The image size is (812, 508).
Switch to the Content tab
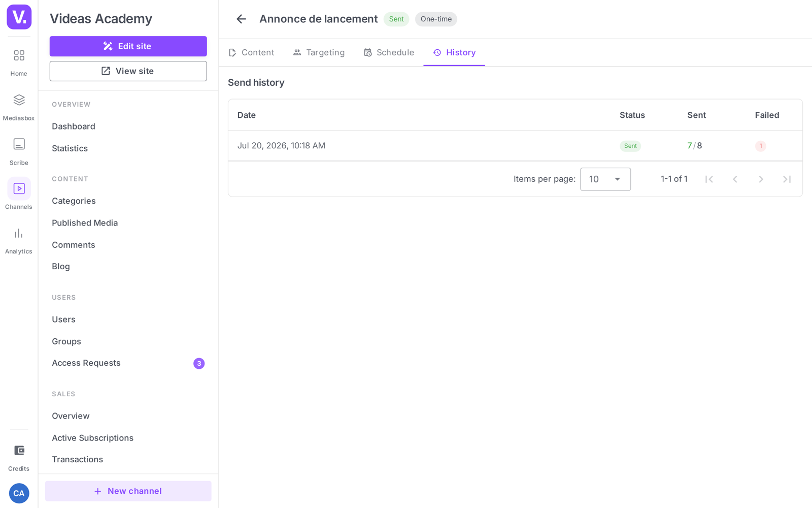[x=252, y=53]
